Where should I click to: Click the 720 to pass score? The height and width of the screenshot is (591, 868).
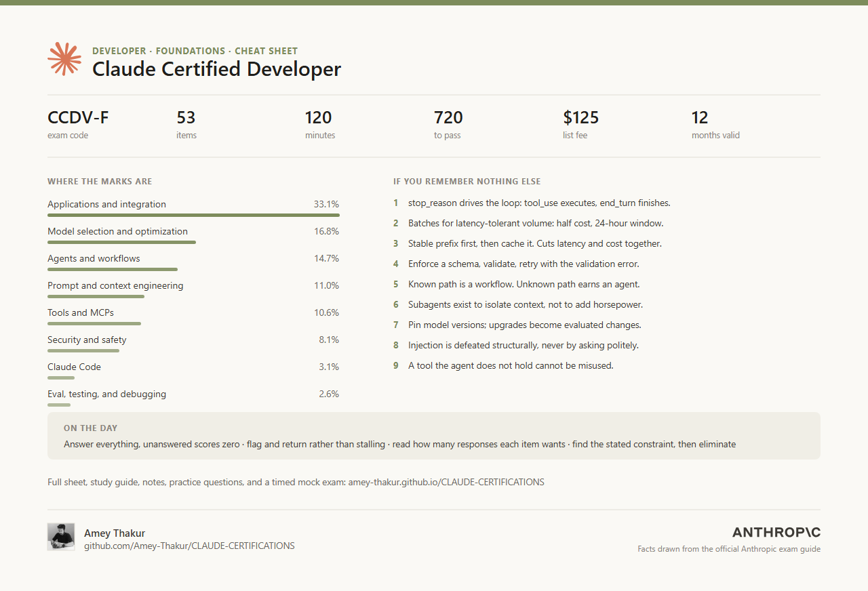click(448, 118)
